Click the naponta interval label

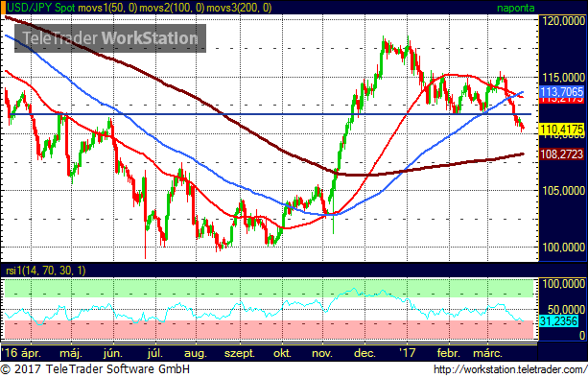tap(515, 8)
